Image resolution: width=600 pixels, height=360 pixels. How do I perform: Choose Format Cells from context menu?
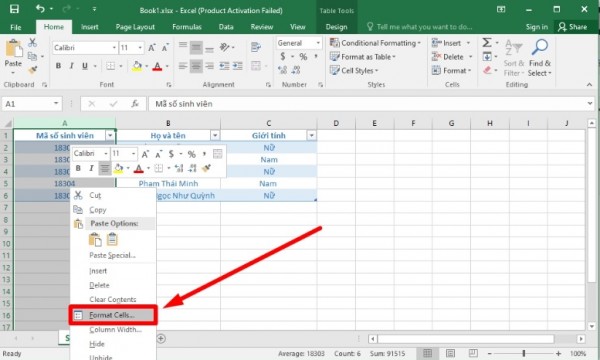click(113, 315)
